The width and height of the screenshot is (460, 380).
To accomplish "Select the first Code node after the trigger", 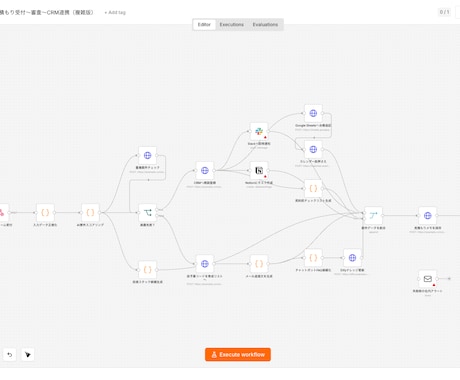I will click(x=45, y=212).
